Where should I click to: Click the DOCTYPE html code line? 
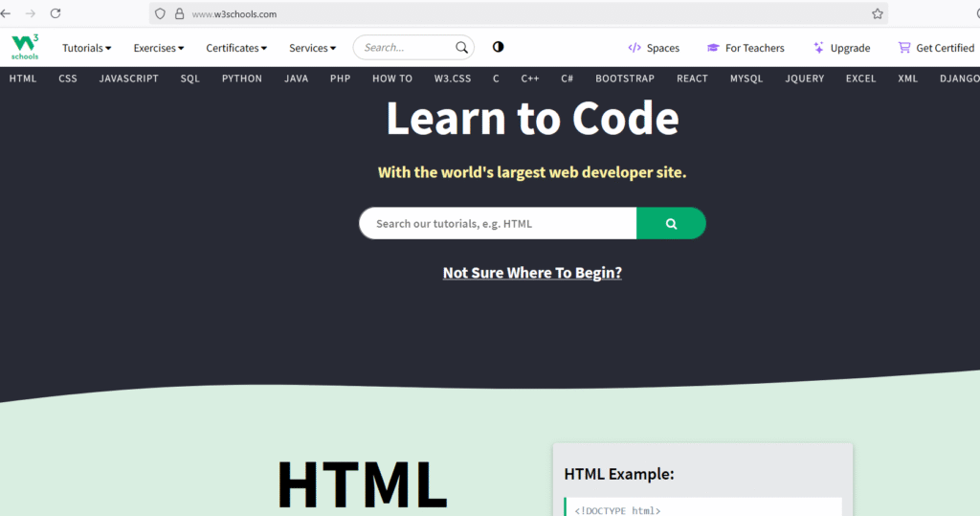[x=617, y=510]
